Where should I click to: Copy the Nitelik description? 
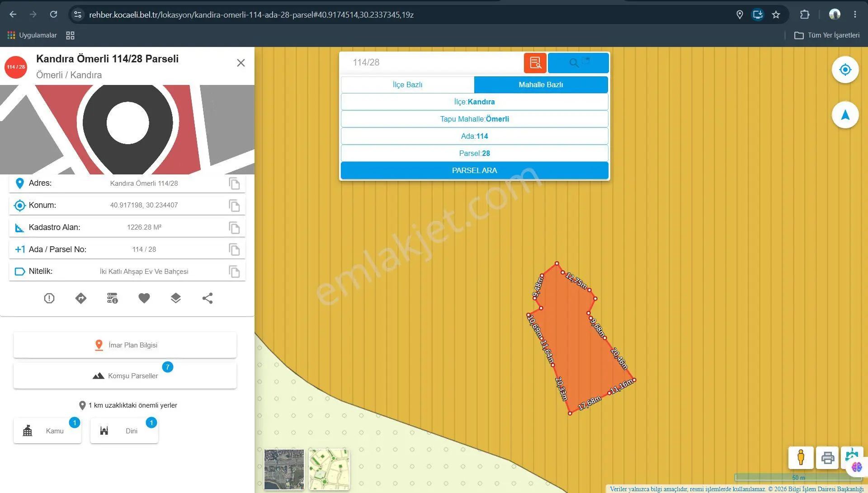pos(234,272)
